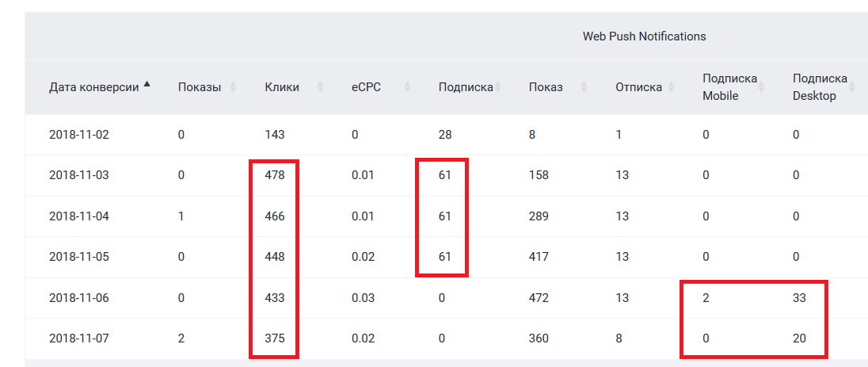868x367 pixels.
Task: Select the 2018-11-03 date cell
Action: 78,175
